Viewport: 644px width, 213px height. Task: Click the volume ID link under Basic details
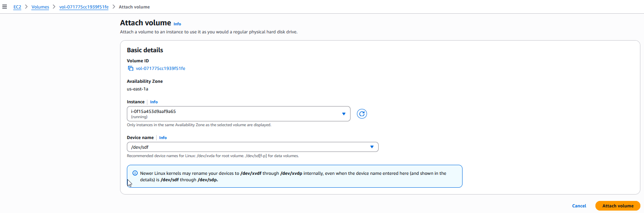tap(161, 68)
